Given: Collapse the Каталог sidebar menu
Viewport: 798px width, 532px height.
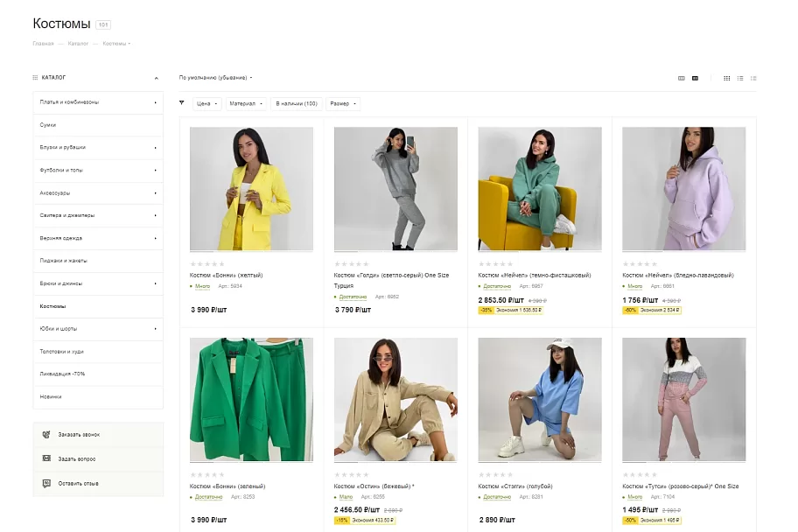Looking at the screenshot, I should (x=157, y=78).
